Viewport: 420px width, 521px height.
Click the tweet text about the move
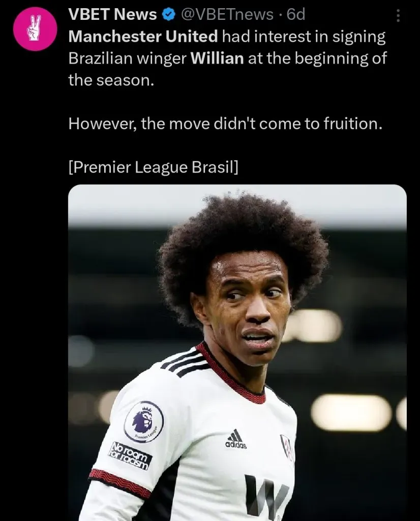[x=225, y=124]
